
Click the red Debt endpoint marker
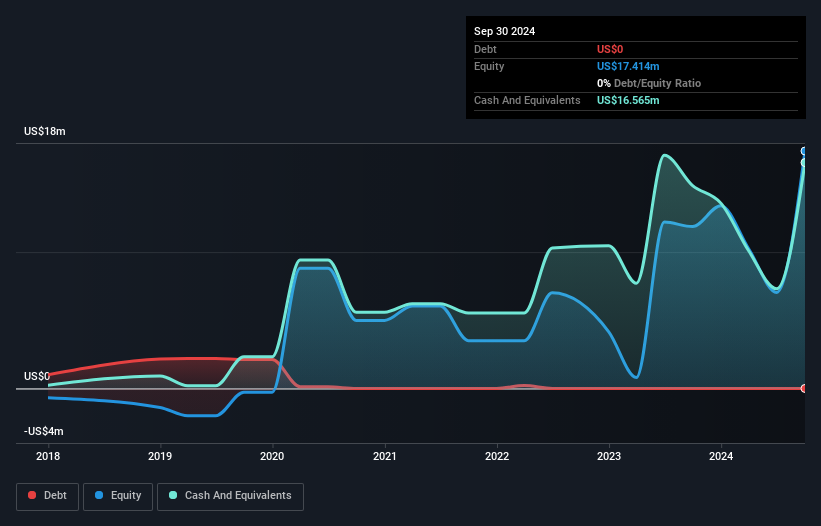[x=804, y=388]
